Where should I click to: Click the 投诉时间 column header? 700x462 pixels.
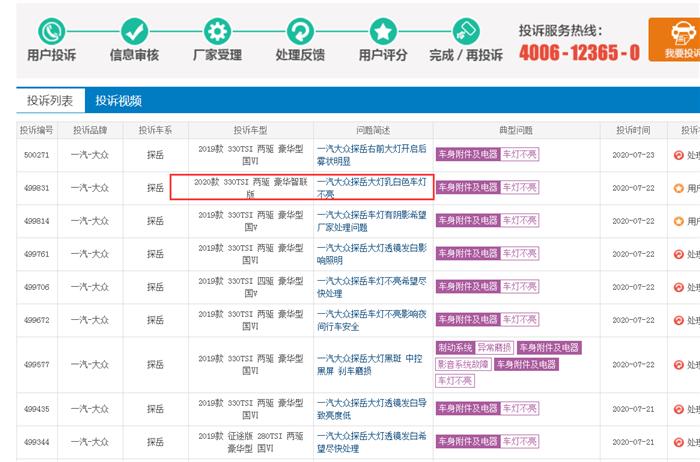[x=633, y=130]
